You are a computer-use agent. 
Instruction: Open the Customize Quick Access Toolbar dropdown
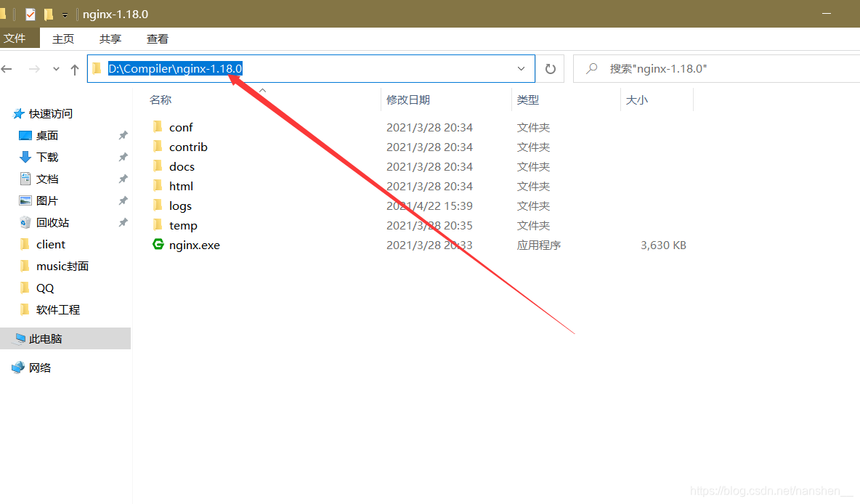click(x=65, y=15)
